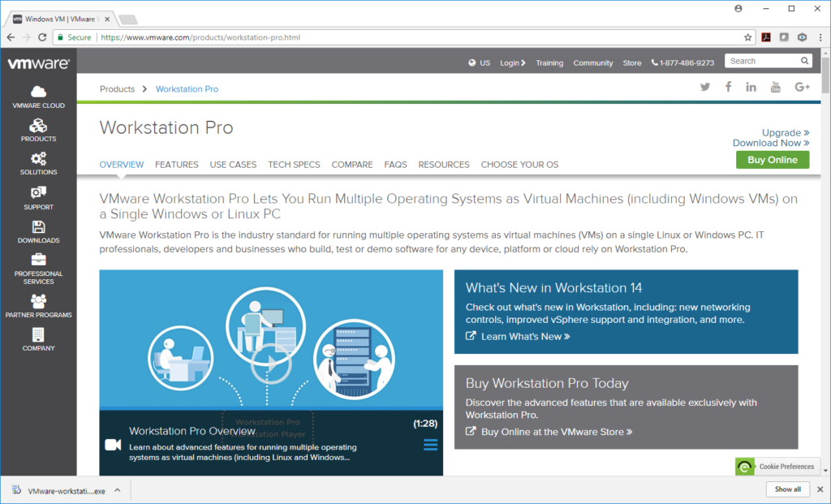
Task: Follow the Download Now link
Action: click(x=771, y=143)
